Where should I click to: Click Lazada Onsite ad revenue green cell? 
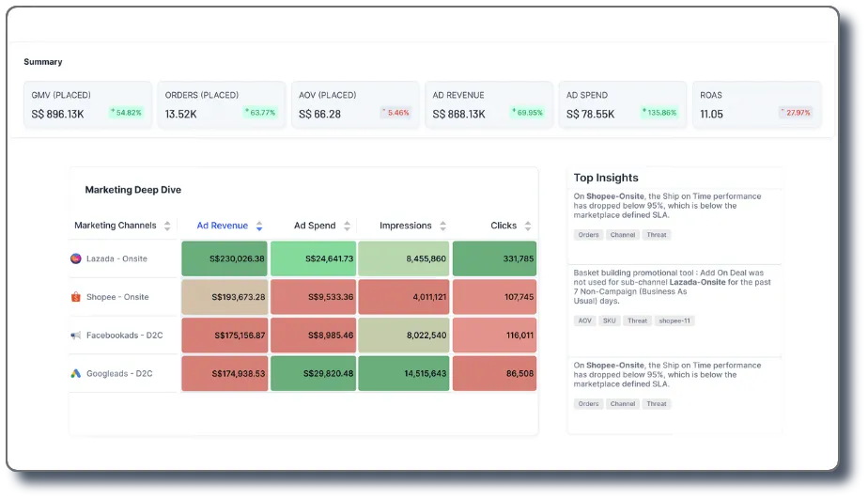[x=225, y=258]
